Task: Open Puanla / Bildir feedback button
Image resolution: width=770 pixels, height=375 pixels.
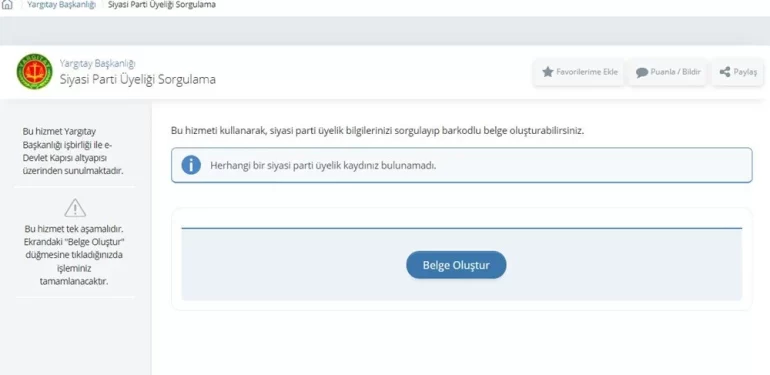Action: click(x=668, y=72)
